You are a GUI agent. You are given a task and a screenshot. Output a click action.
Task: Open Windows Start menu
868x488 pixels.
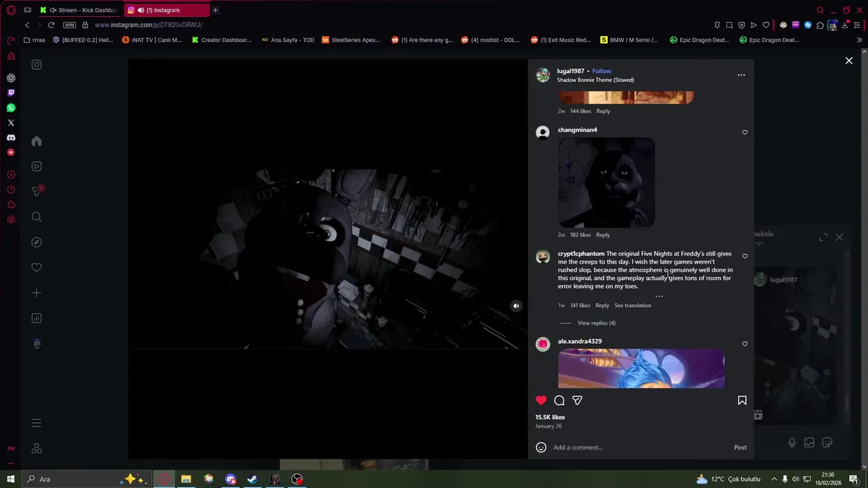pos(10,479)
